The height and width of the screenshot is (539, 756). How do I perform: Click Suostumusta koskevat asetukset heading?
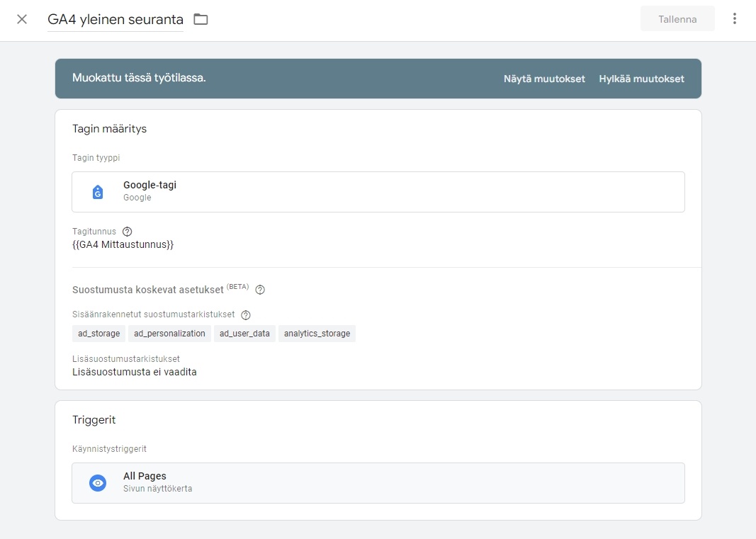[148, 290]
